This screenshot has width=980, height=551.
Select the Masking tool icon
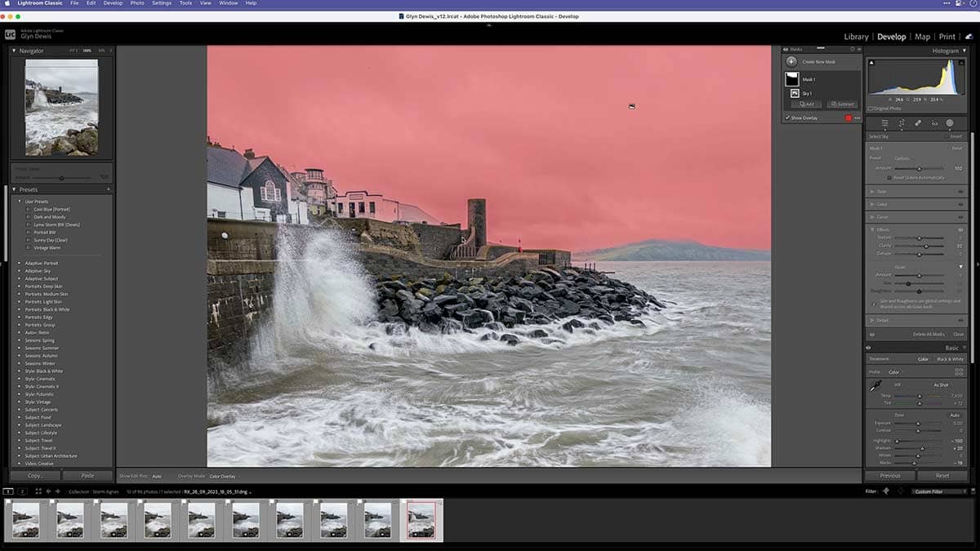point(950,123)
